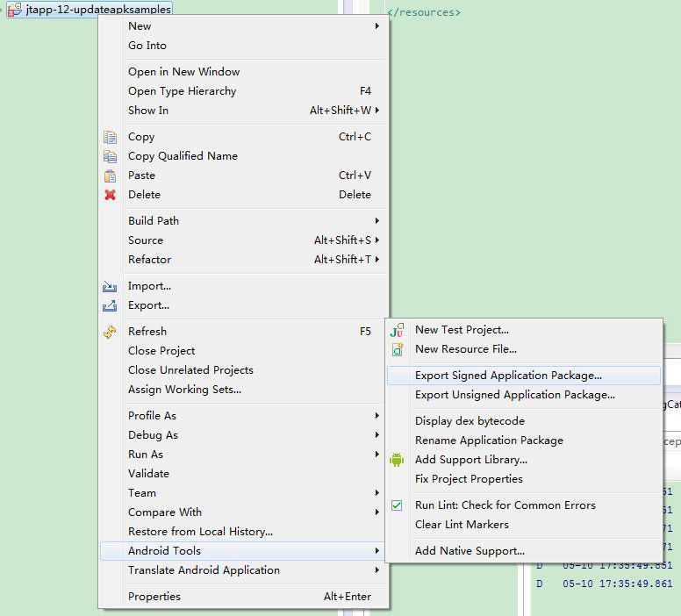Screen dimensions: 681x616
Task: Click the Export icon
Action: [x=110, y=306]
